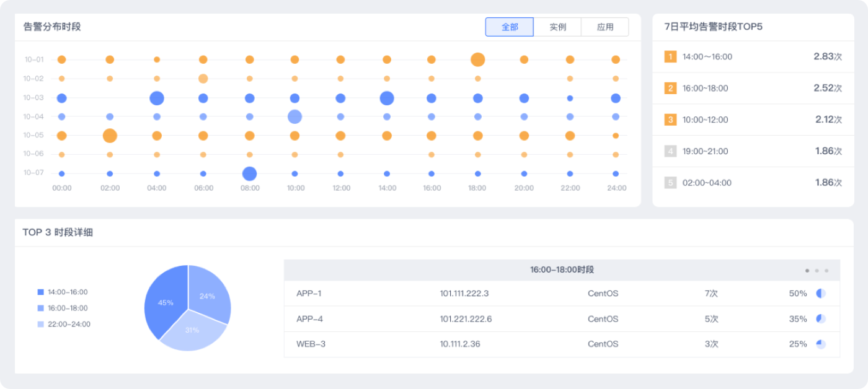Image resolution: width=868 pixels, height=389 pixels.
Task: Select the 31% pie chart slice
Action: 192,332
